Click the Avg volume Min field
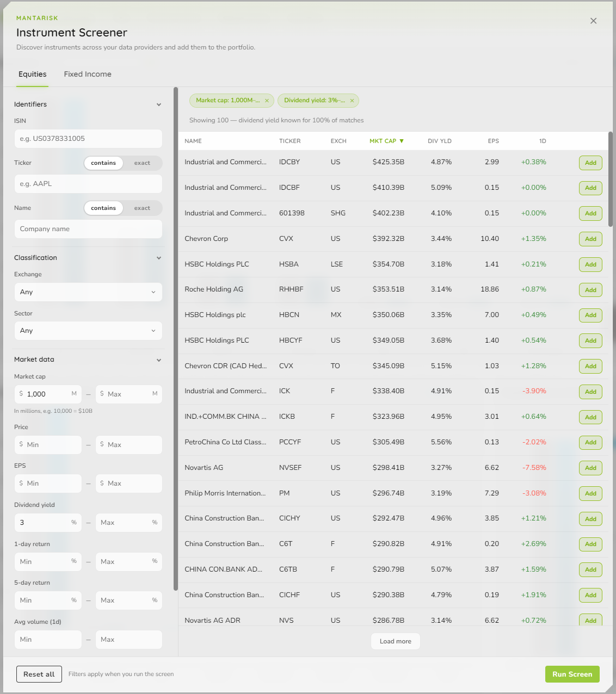The height and width of the screenshot is (694, 616). click(x=48, y=639)
